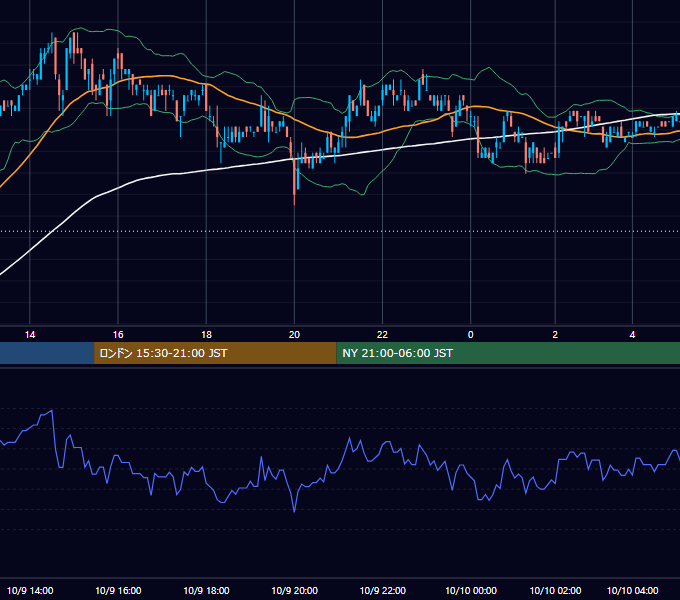Click the NY 21:00-06:00 JST session bar
The height and width of the screenshot is (600, 680).
(x=508, y=353)
